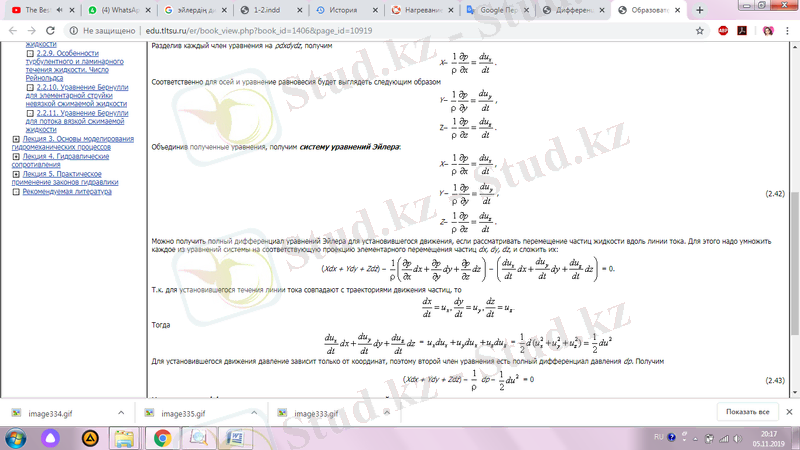This screenshot has width=800, height=450.
Task: Click the scrollbar up arrow
Action: point(795,47)
